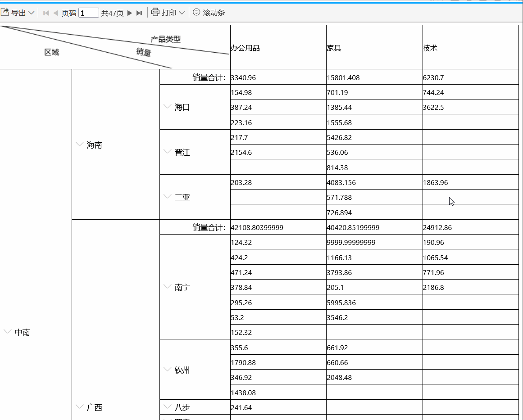Image resolution: width=523 pixels, height=420 pixels.
Task: Select the cell with value 3622.5
Action: click(471, 107)
